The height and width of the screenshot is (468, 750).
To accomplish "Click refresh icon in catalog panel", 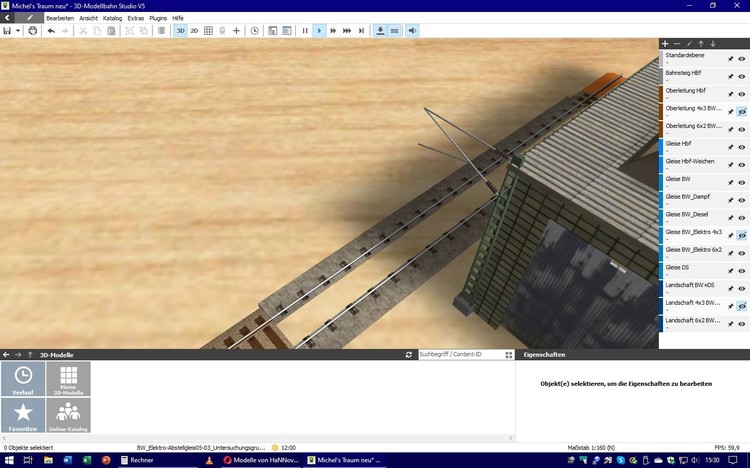I will click(409, 355).
